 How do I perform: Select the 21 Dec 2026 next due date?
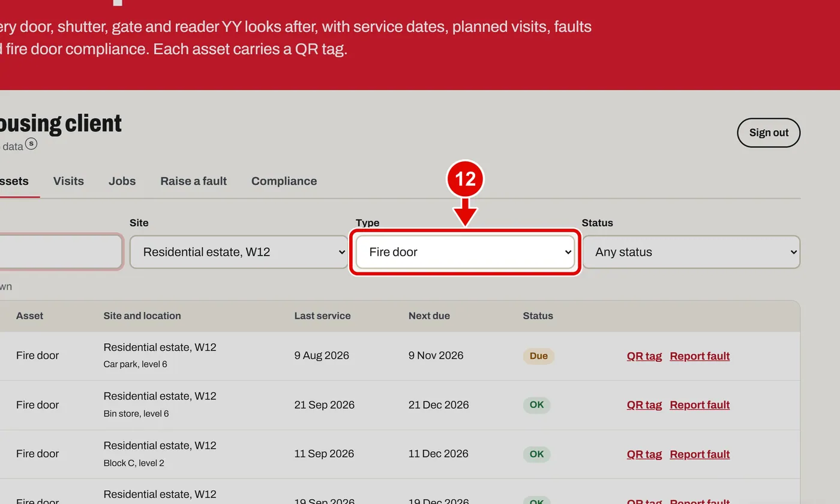pos(439,404)
